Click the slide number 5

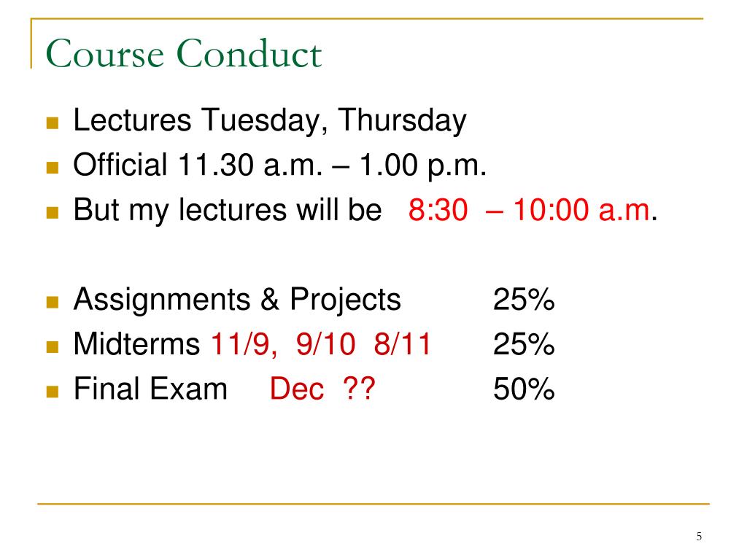699,537
